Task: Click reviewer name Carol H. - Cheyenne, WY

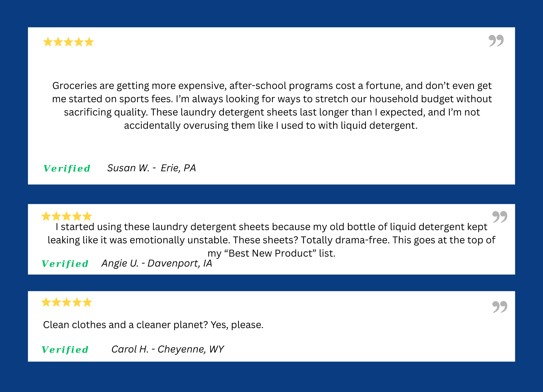Action: pyautogui.click(x=167, y=349)
